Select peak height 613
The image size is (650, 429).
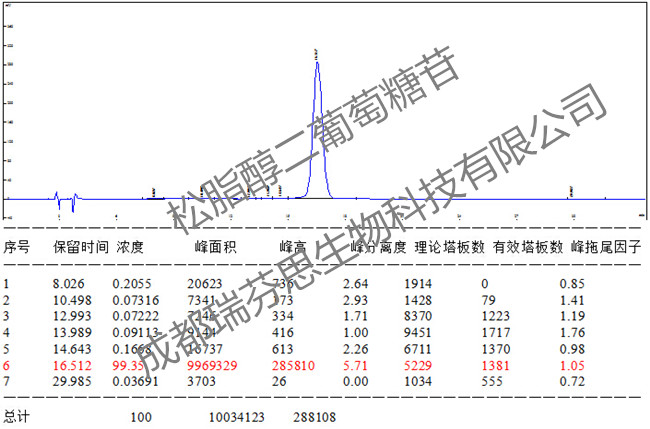(x=283, y=349)
